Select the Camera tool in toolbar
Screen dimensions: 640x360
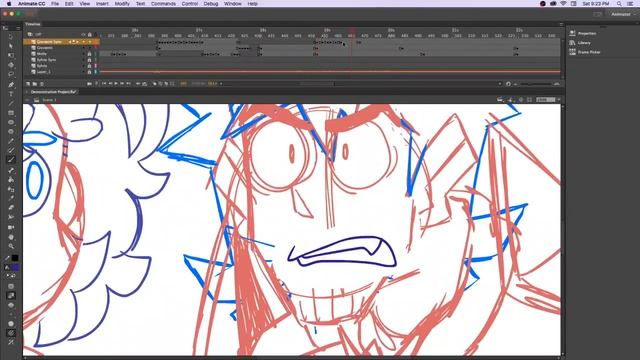tap(11, 227)
